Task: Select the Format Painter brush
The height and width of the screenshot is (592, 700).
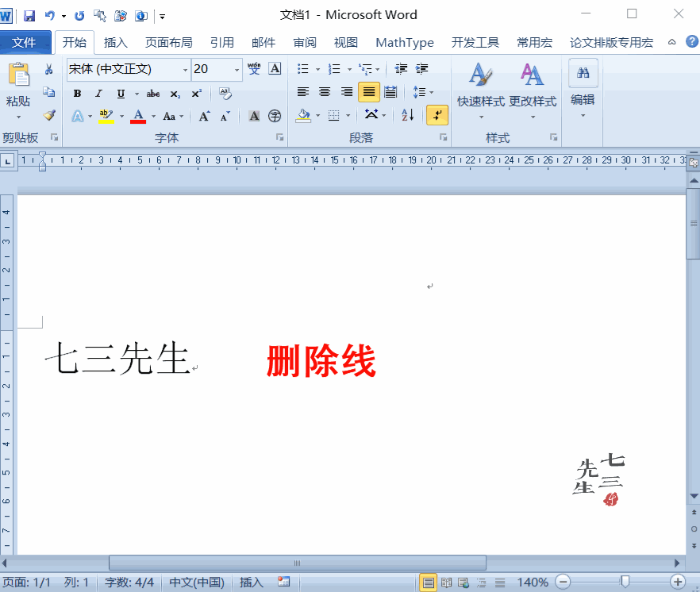Action: pos(49,115)
